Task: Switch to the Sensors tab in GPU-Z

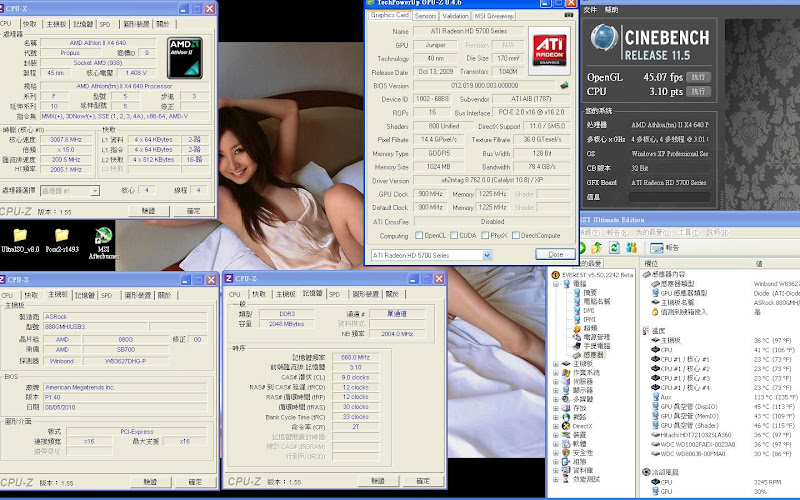Action: pos(425,16)
